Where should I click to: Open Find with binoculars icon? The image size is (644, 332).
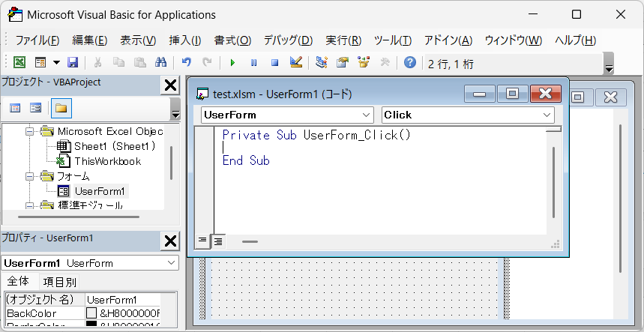160,62
